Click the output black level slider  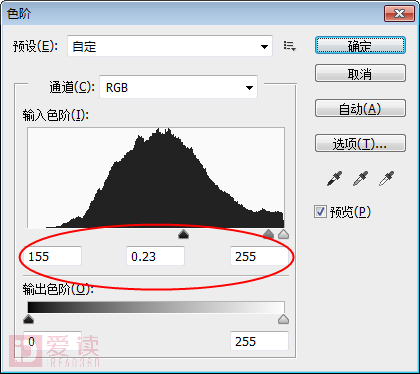[x=29, y=319]
